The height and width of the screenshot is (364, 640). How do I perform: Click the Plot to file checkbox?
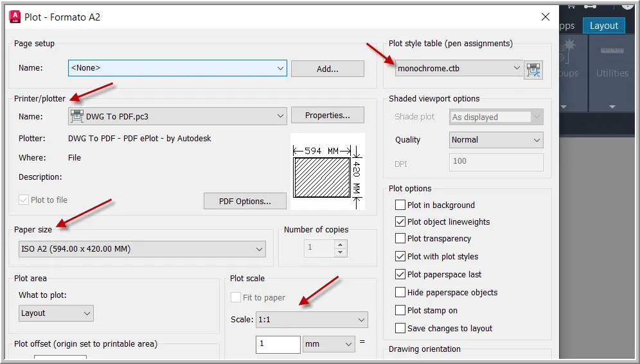tap(24, 200)
